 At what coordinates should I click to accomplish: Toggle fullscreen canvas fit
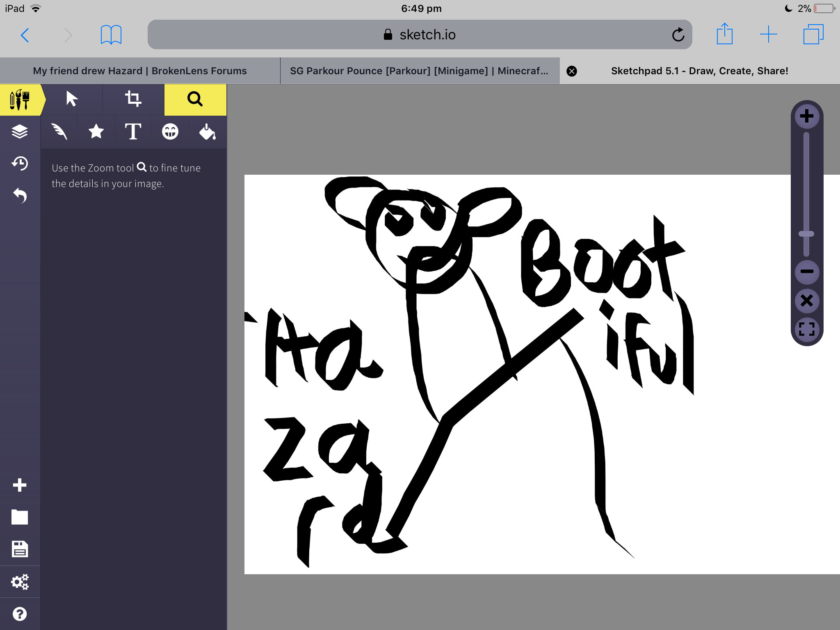point(807,329)
